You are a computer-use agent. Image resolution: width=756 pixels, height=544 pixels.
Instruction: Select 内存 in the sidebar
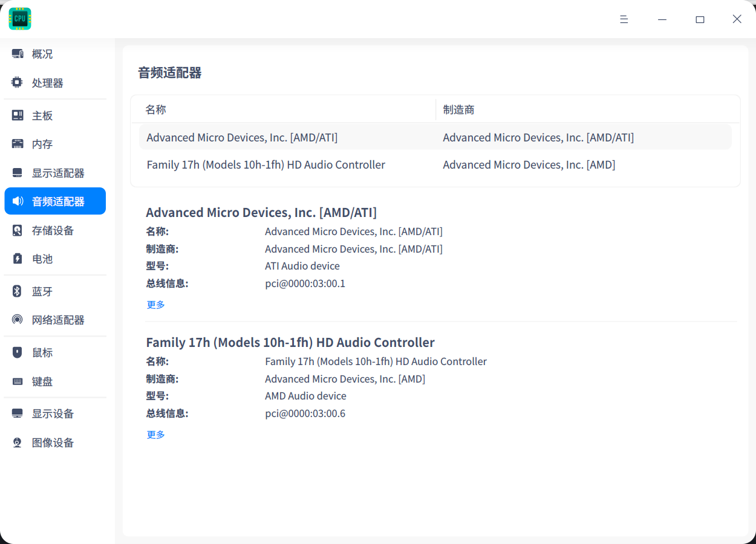(x=55, y=144)
